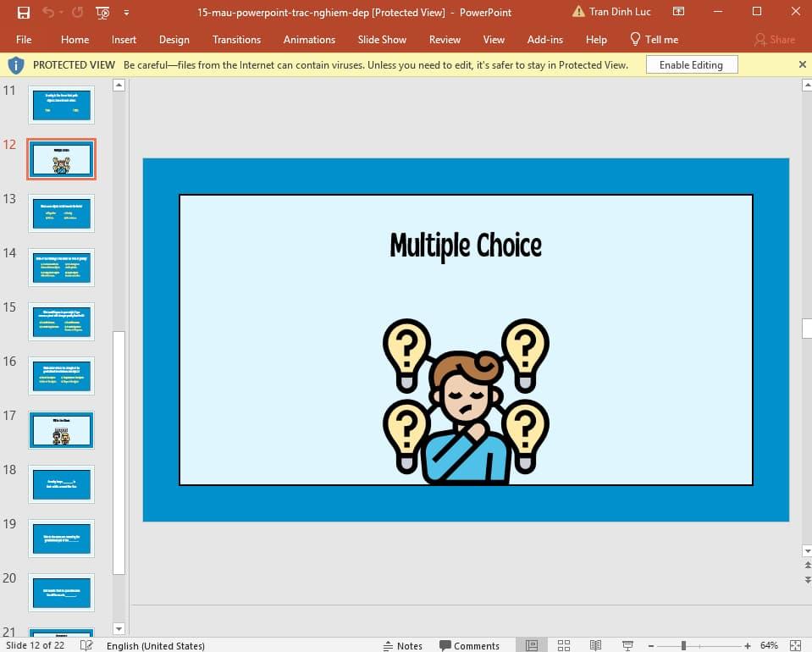
Task: Select slide 17 thumbnail in the panel
Action: tap(61, 429)
